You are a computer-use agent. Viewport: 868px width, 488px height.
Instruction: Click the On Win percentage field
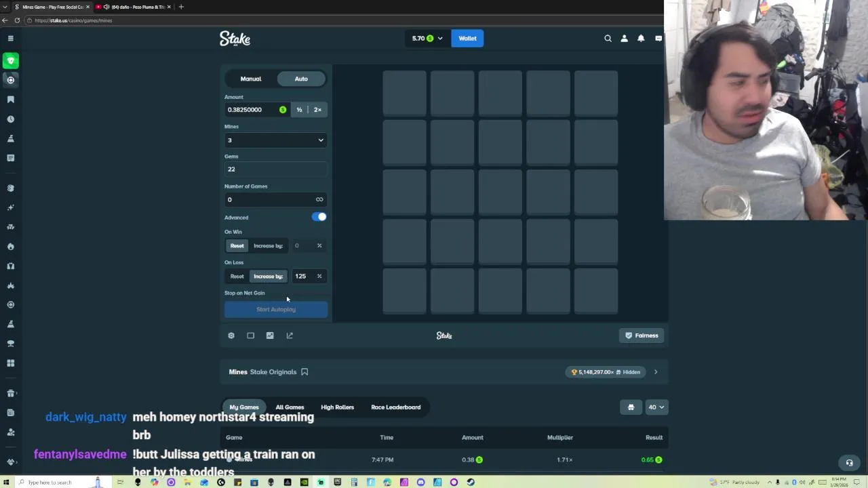(x=308, y=245)
